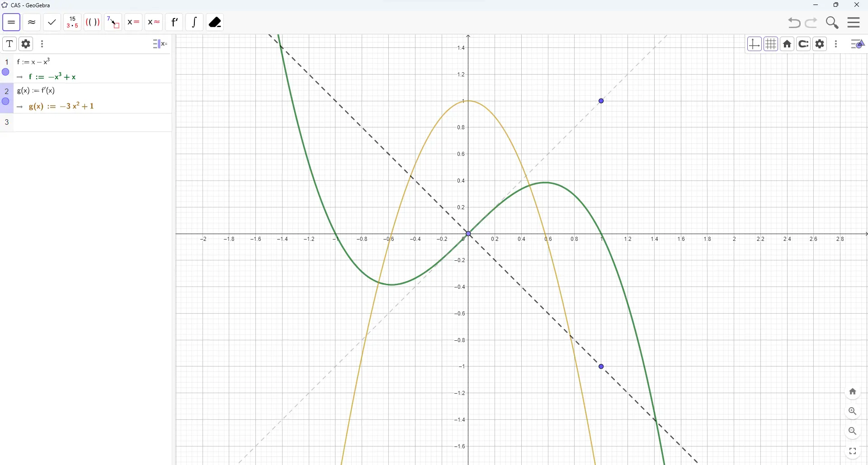
Task: Select the Keep Input checkmark tool
Action: [52, 22]
